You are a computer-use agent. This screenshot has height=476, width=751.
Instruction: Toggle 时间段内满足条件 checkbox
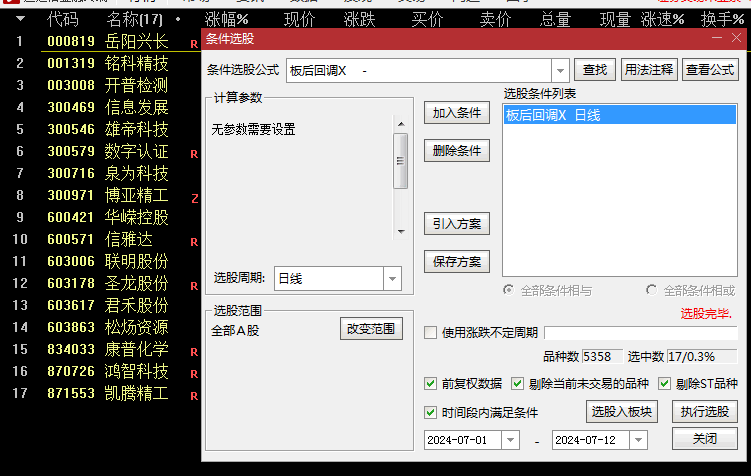click(430, 412)
